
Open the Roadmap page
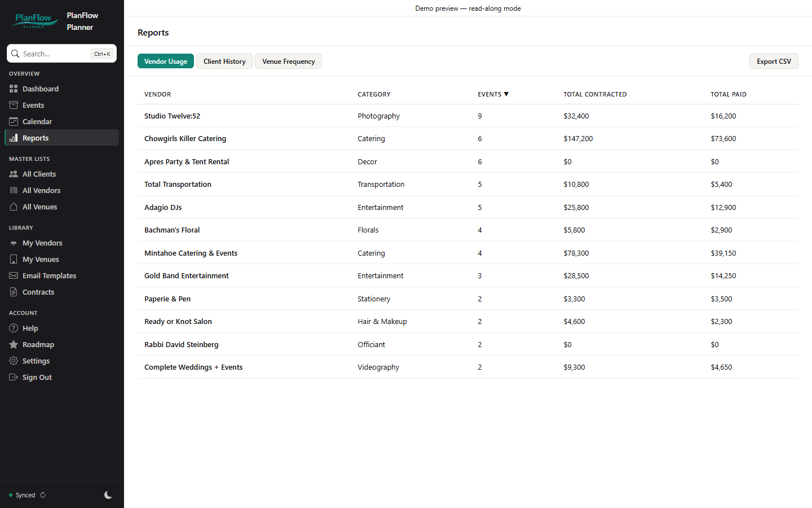(61, 344)
